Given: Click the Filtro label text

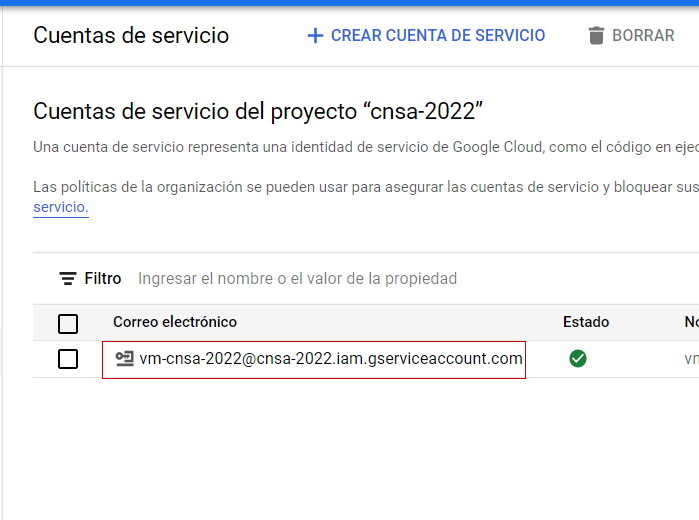Looking at the screenshot, I should click(x=103, y=278).
